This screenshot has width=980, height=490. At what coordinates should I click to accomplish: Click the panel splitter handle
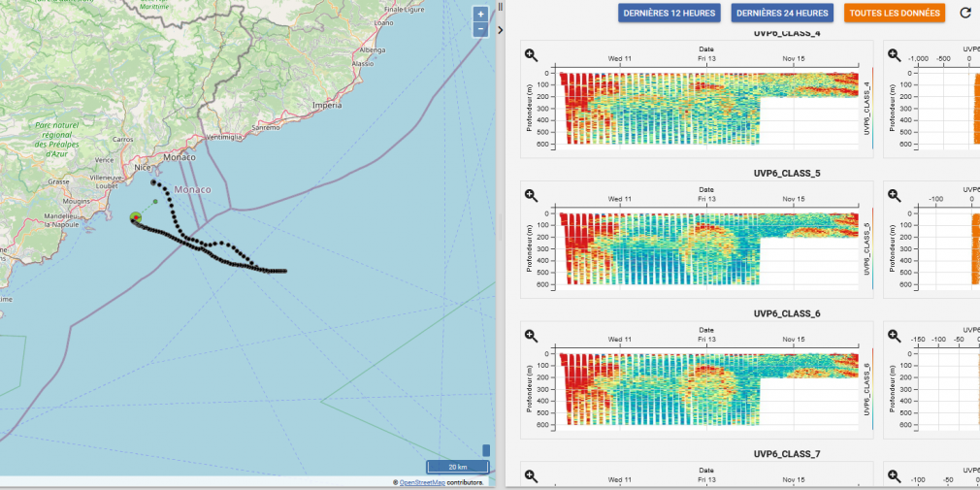(x=500, y=7)
